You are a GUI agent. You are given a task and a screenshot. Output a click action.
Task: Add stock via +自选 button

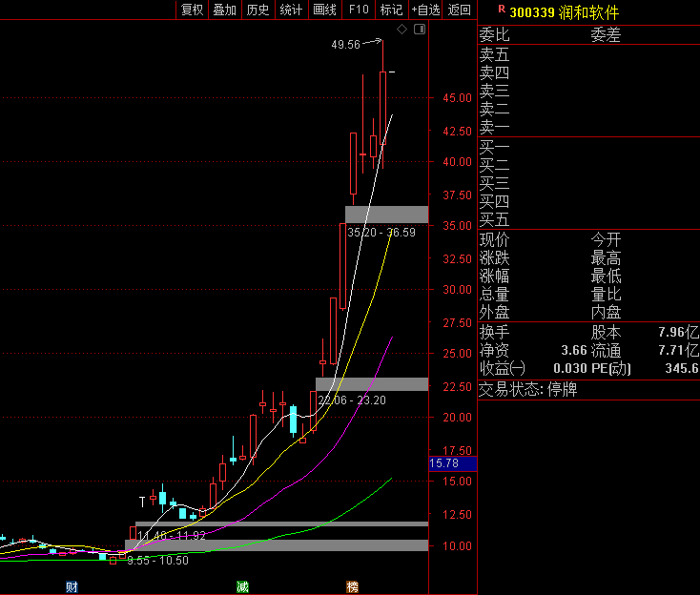coord(425,10)
